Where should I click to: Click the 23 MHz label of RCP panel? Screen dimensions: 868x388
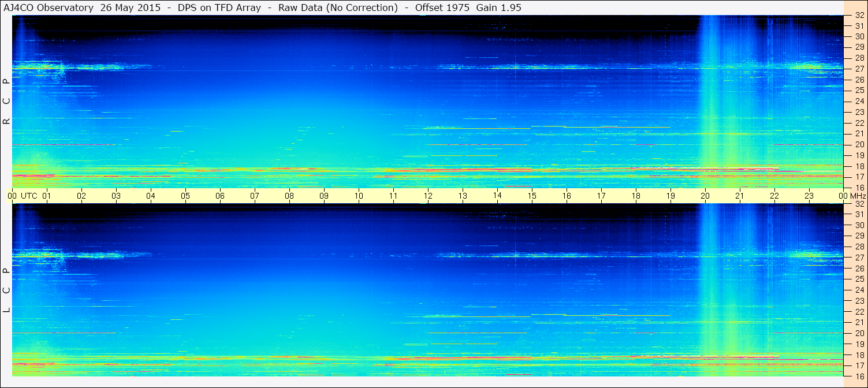(859, 112)
